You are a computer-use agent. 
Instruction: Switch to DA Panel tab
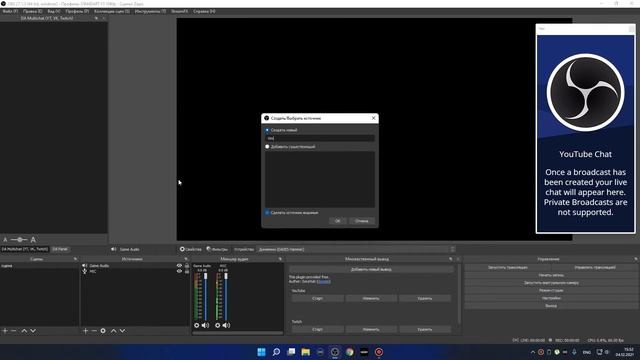tap(60, 249)
